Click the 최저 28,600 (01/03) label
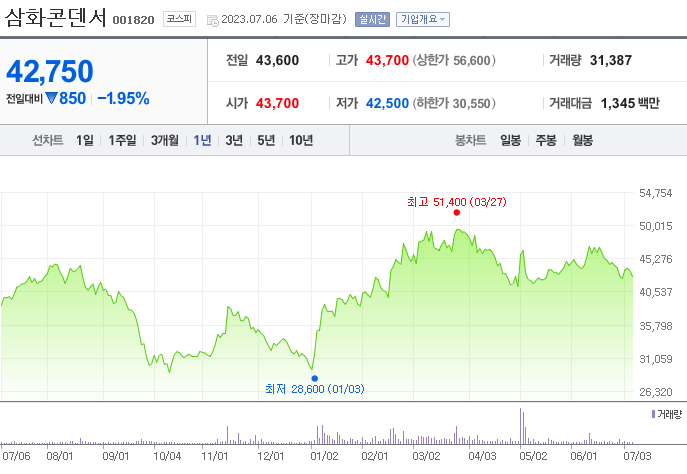Image resolution: width=687 pixels, height=474 pixels. click(x=315, y=389)
